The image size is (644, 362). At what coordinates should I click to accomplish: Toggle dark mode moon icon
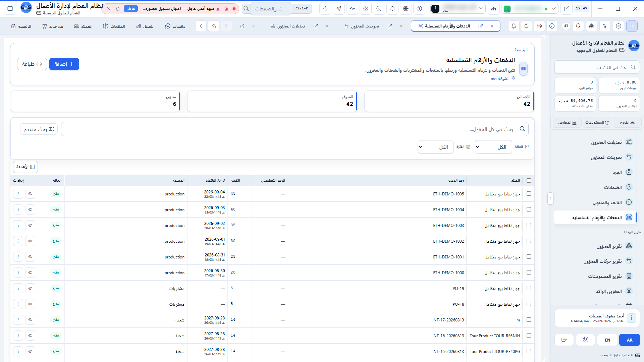point(379,9)
